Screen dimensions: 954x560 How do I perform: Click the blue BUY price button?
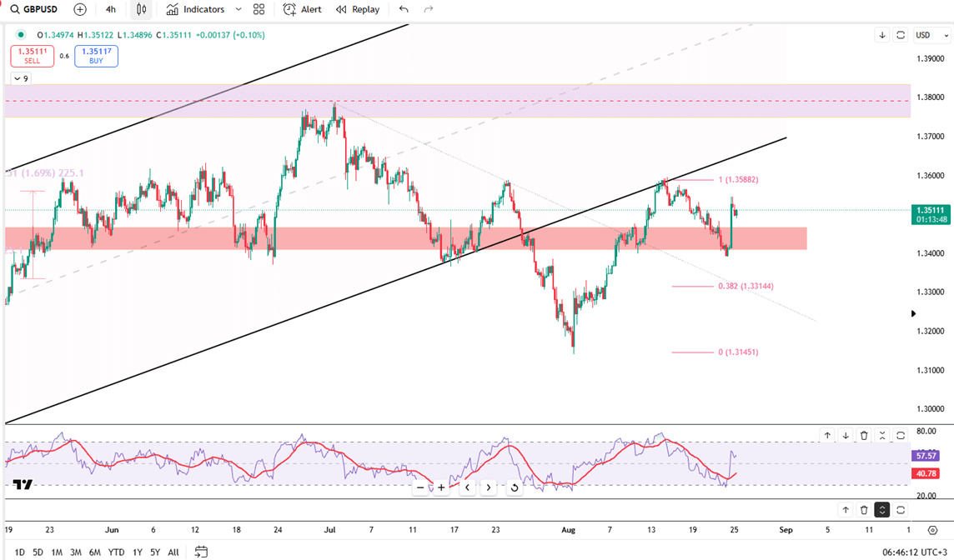tap(96, 56)
